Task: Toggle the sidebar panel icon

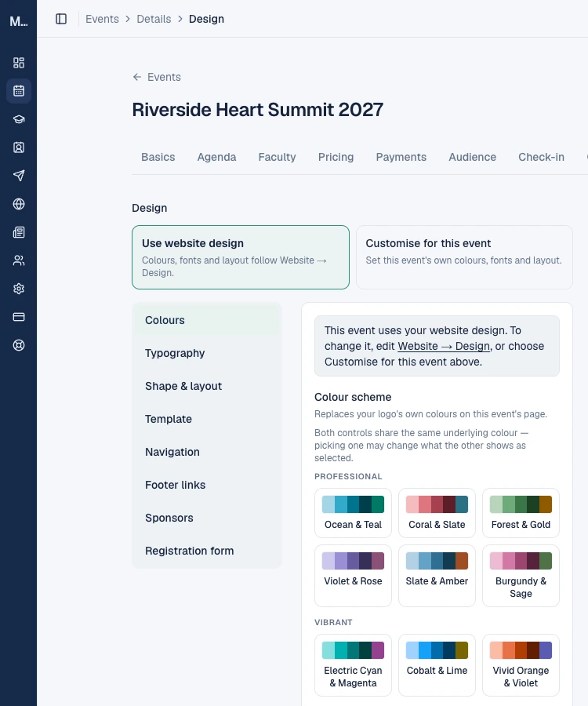Action: point(61,19)
